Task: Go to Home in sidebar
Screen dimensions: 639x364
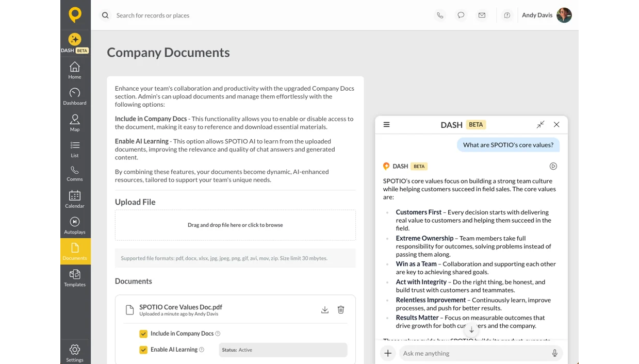Action: click(75, 71)
